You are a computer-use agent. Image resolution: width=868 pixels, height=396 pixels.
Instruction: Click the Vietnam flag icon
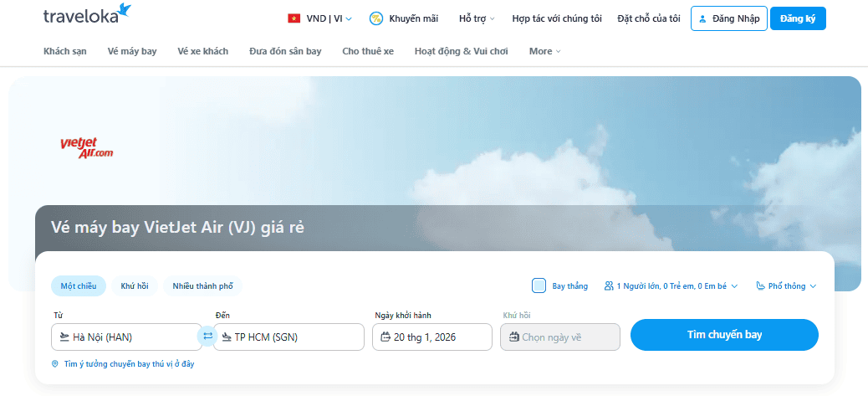(x=294, y=18)
